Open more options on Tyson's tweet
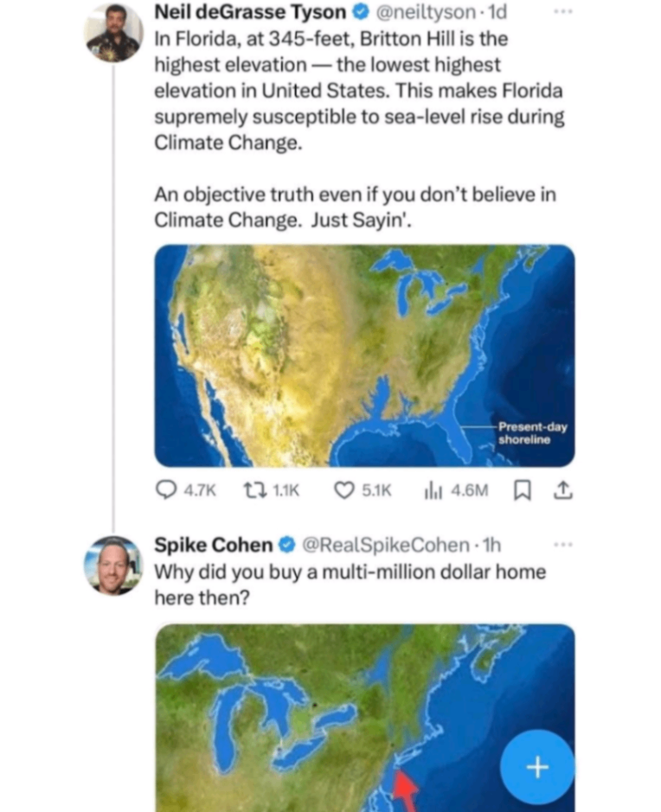The height and width of the screenshot is (812, 661). pyautogui.click(x=563, y=12)
